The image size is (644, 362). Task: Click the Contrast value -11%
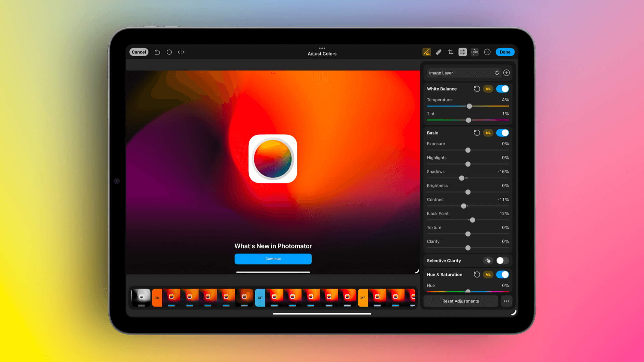503,200
